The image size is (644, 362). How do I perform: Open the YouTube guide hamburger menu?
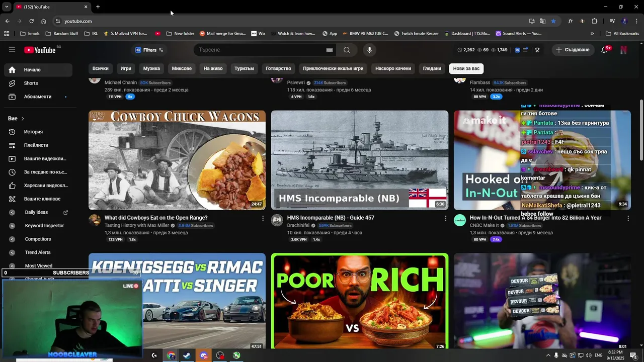pos(12,50)
